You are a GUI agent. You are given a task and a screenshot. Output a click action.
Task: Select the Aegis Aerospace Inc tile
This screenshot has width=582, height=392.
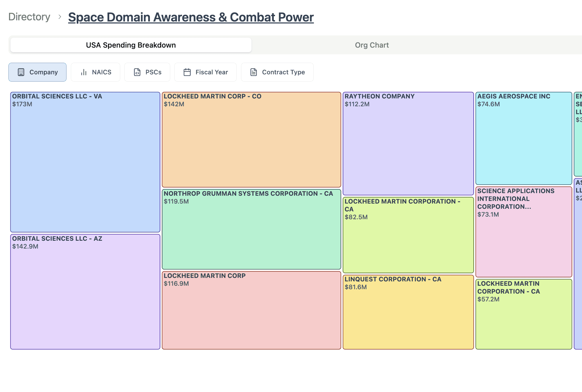(524, 138)
